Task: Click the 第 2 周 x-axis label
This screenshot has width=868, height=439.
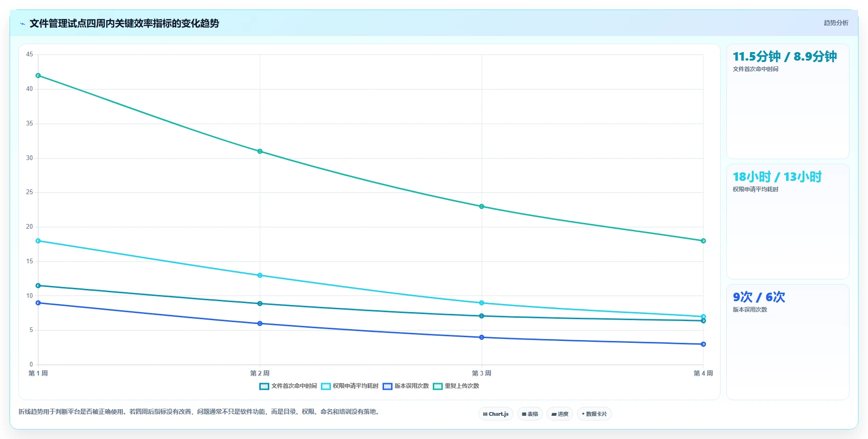Action: tap(260, 373)
